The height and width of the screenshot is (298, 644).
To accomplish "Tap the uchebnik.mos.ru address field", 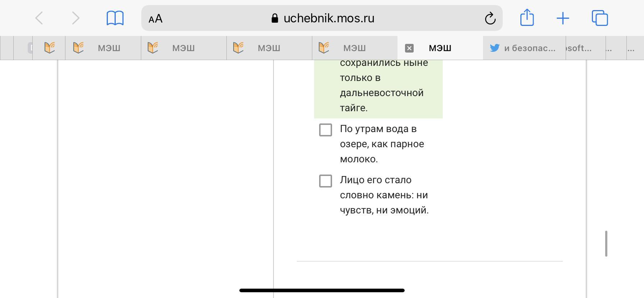I will (x=328, y=18).
